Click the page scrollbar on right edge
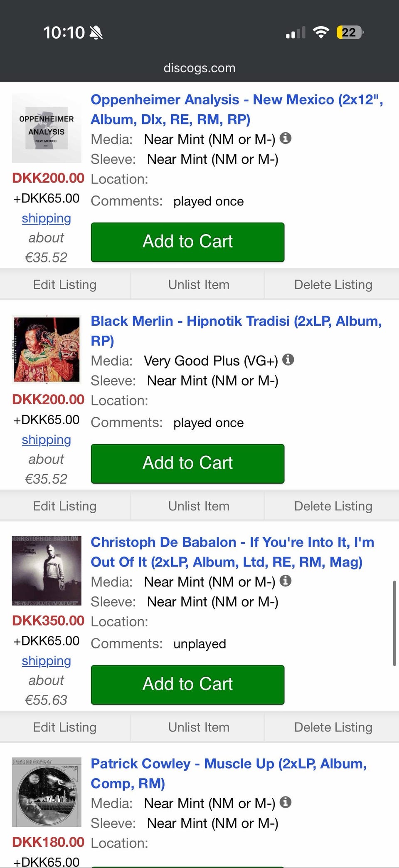The image size is (399, 868). pos(394,623)
